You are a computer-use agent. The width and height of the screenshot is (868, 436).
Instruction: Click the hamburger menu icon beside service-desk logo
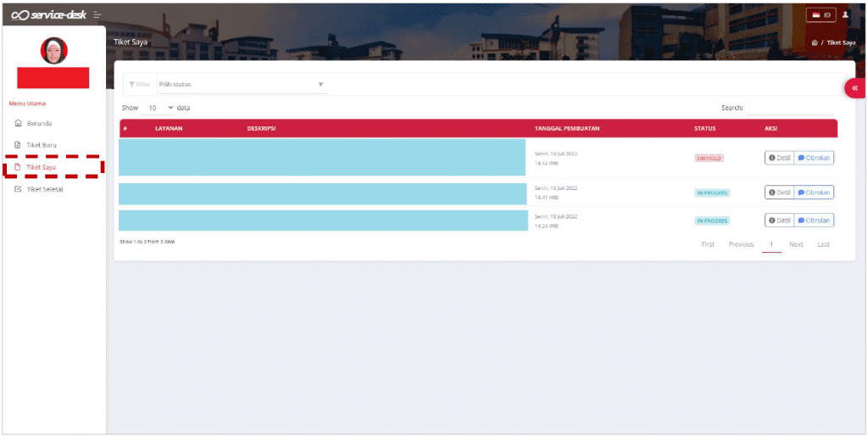click(x=97, y=15)
